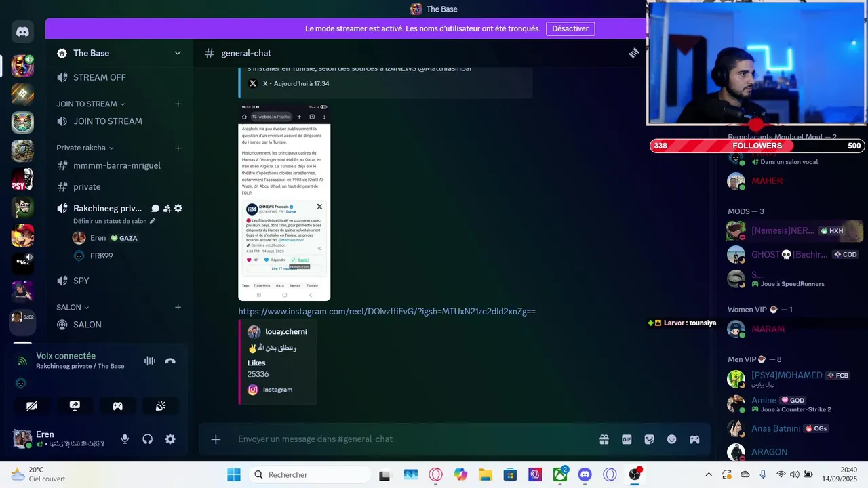Open threads icon in channel header
The width and height of the screenshot is (868, 488).
633,53
